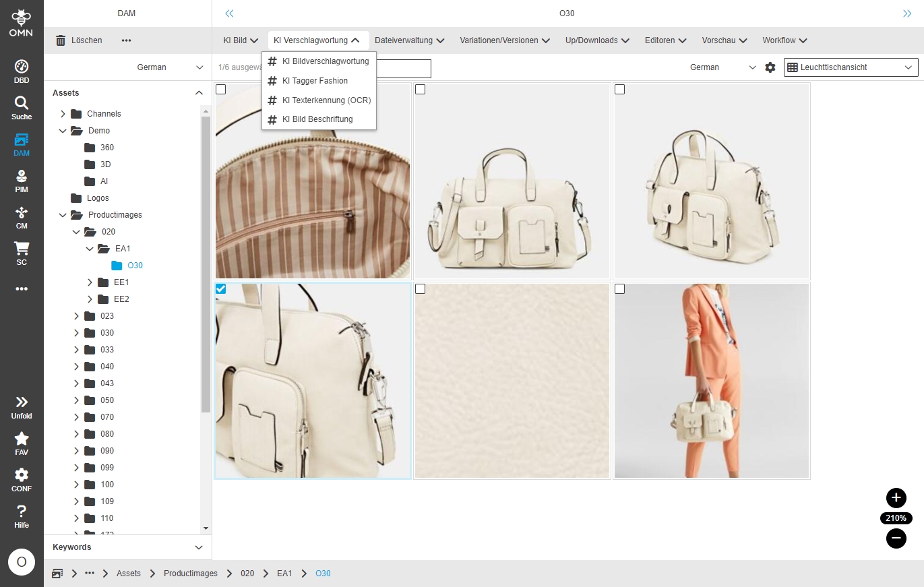This screenshot has height=587, width=924.
Task: Click the Löschen delete button
Action: point(79,40)
